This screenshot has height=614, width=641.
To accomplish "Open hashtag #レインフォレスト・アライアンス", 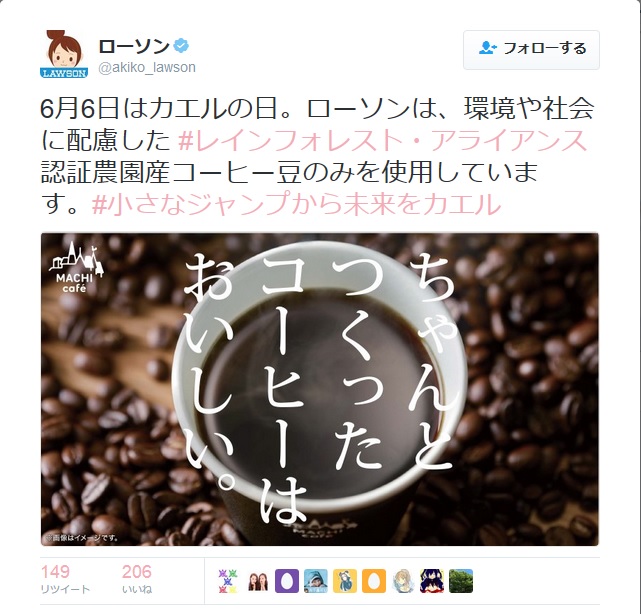I will [383, 140].
